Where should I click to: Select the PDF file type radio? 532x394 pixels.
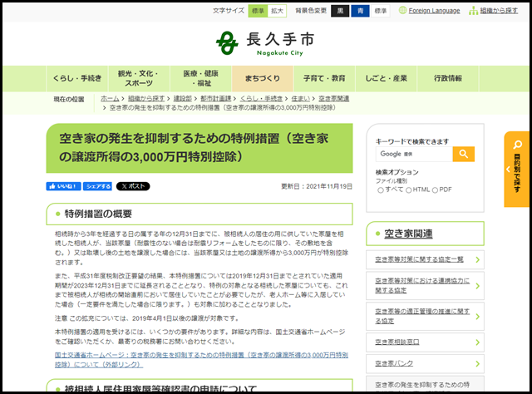point(435,190)
